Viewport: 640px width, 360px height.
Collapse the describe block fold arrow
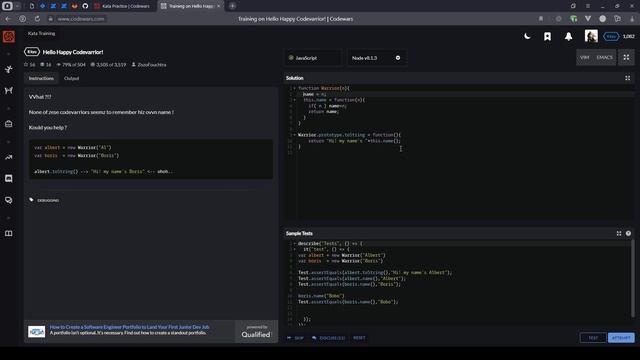294,244
